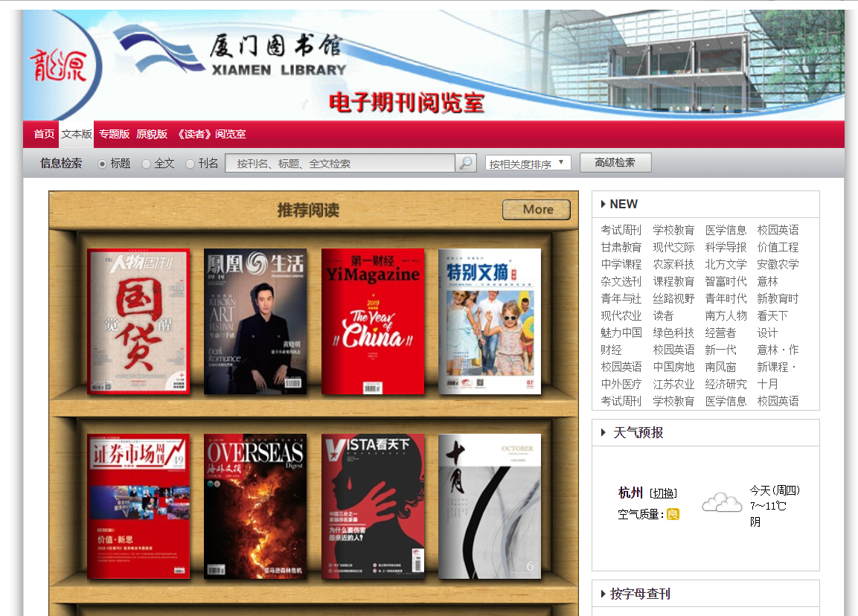Click the 价值工程 link

click(778, 247)
